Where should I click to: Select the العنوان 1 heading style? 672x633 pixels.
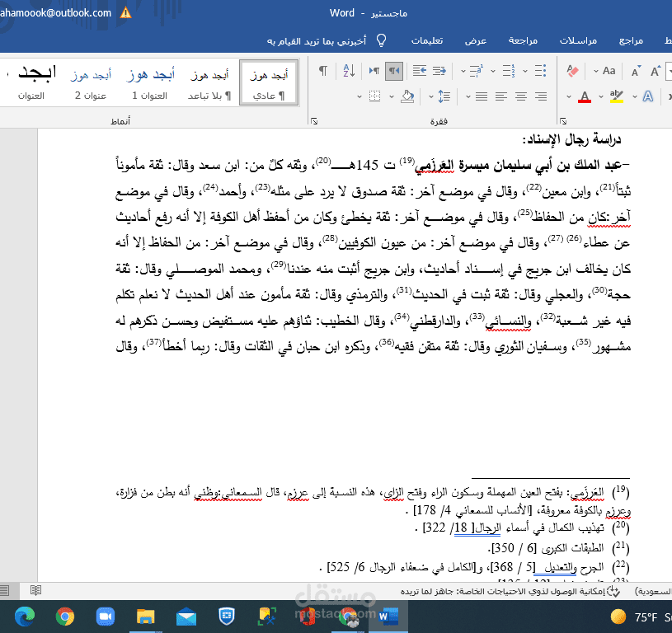click(150, 82)
